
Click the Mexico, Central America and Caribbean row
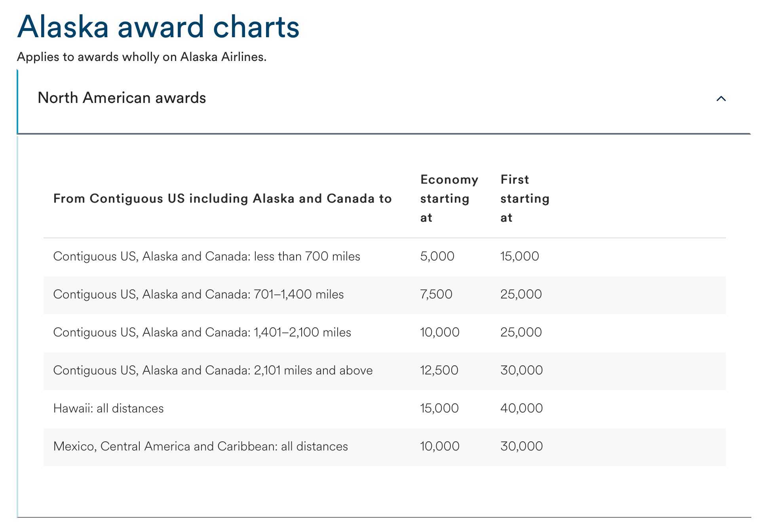[x=201, y=446]
